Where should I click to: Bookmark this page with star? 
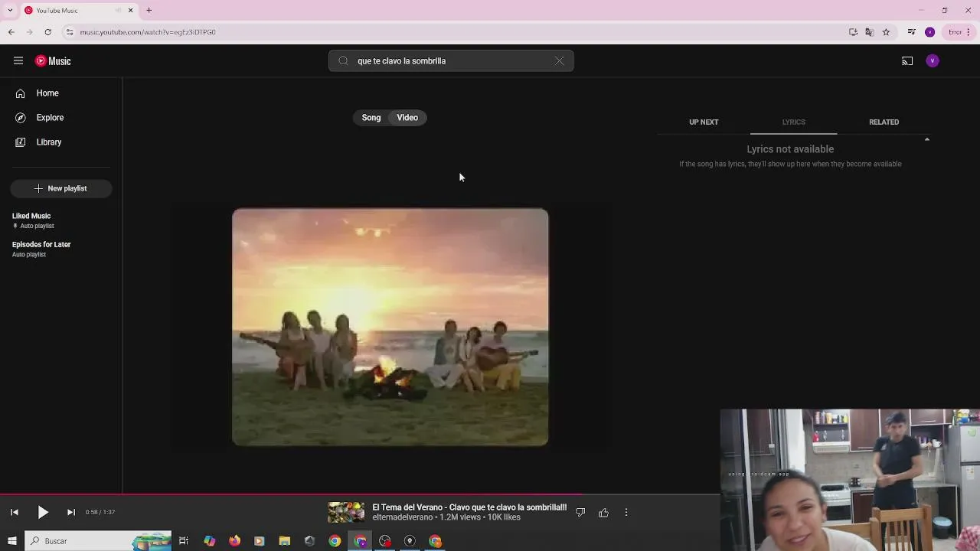coord(886,32)
